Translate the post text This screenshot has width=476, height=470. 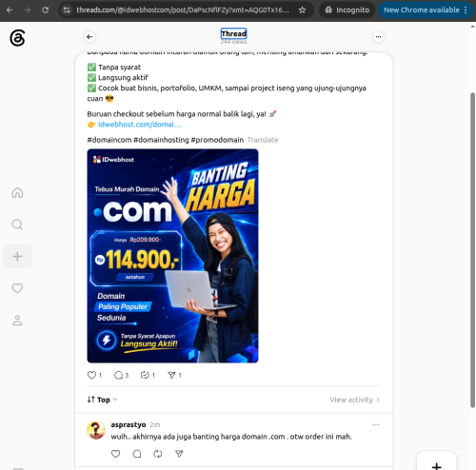tap(263, 140)
